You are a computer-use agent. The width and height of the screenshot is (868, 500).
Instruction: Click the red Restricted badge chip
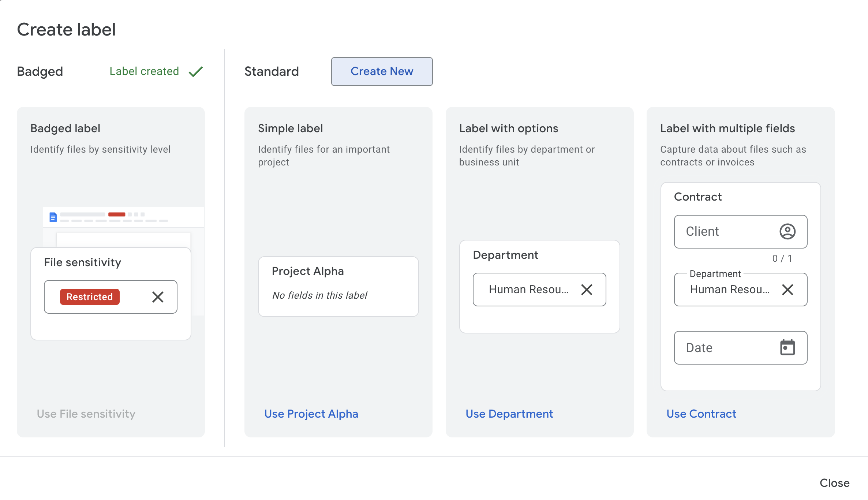90,297
